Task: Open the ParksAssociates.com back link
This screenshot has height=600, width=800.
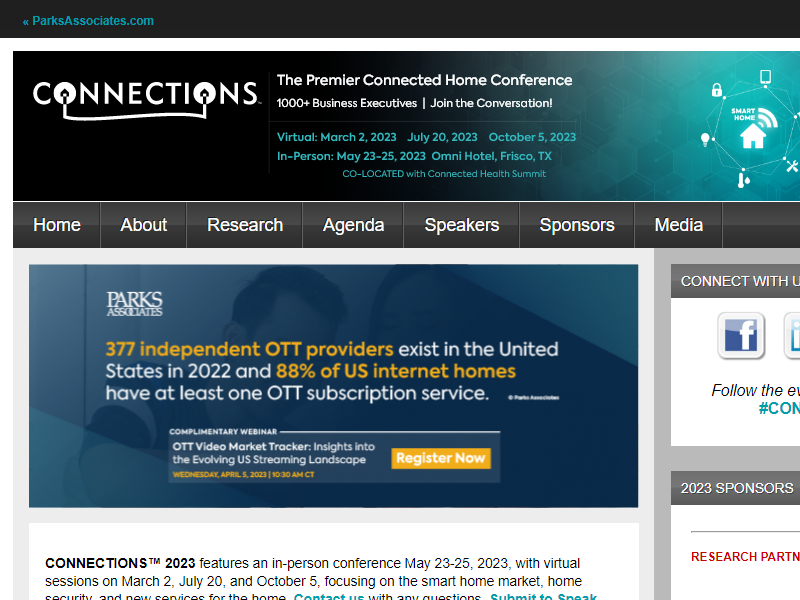Action: pos(88,21)
